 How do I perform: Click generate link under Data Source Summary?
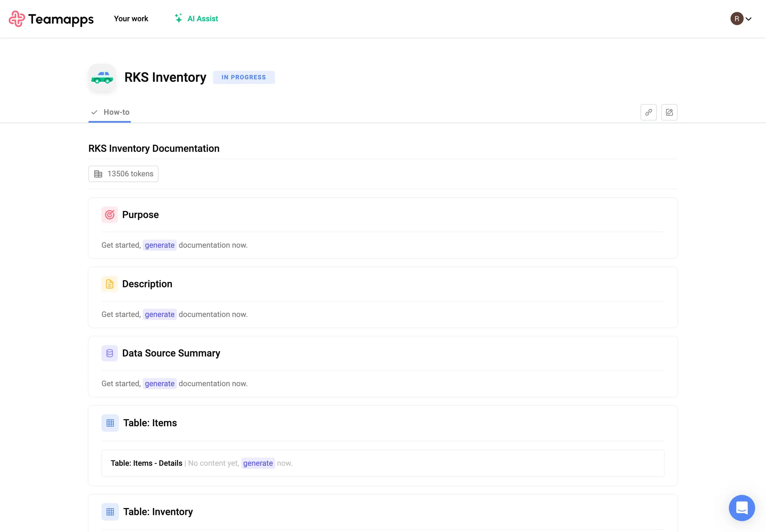tap(160, 384)
